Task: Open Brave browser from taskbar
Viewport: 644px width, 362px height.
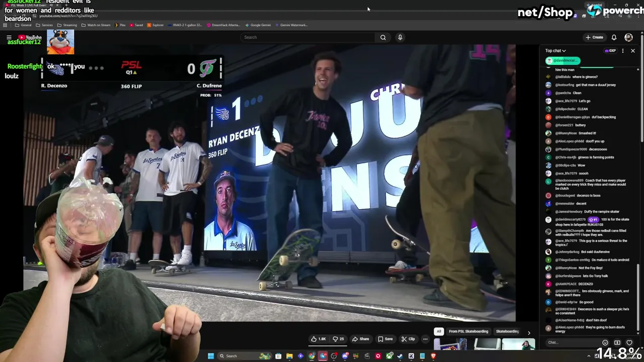Action: click(x=433, y=356)
